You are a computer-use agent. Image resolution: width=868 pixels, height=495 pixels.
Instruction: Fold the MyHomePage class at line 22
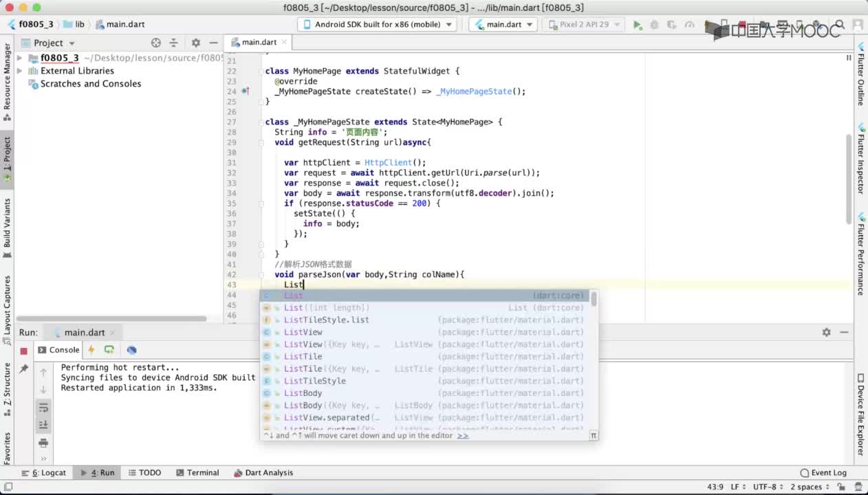pos(262,71)
